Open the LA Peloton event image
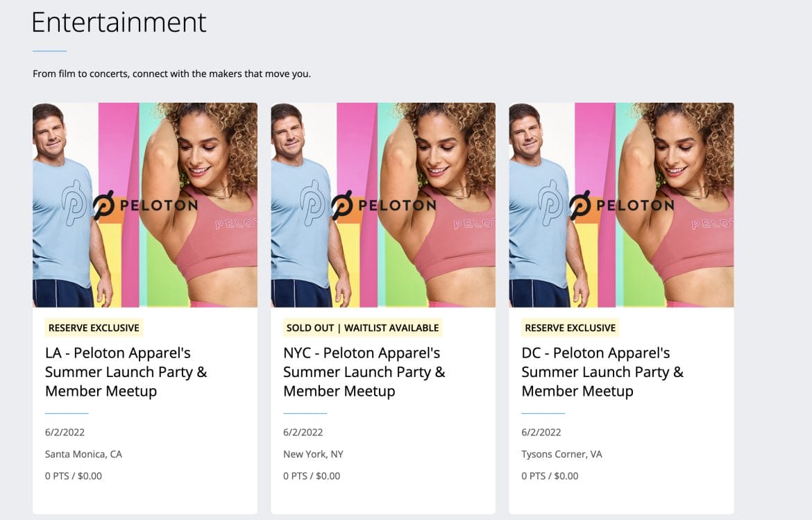This screenshot has width=812, height=520. tap(145, 205)
